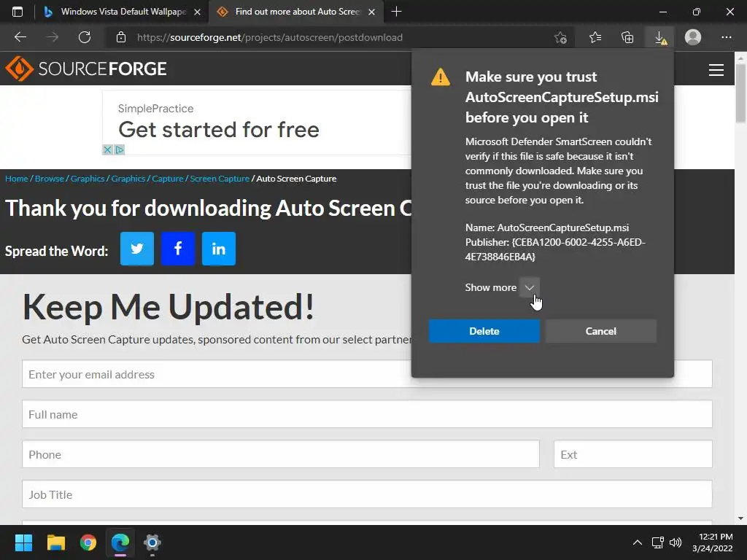Click the network tray icon
This screenshot has width=747, height=560.
coord(658,542)
